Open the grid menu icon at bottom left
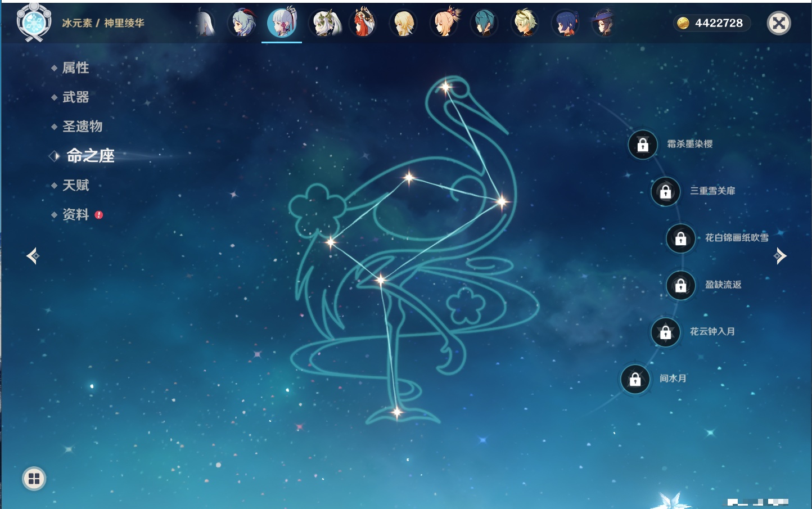The image size is (812, 509). (x=34, y=479)
